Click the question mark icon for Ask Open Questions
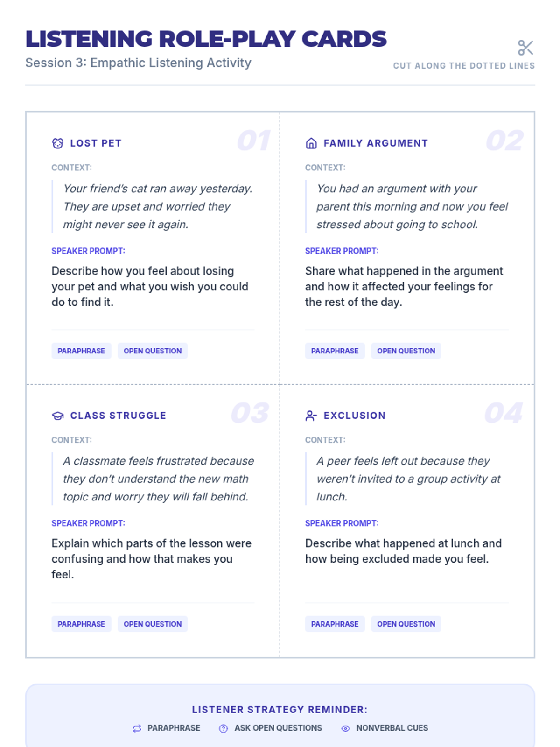Image resolution: width=560 pixels, height=747 pixels. tap(224, 728)
